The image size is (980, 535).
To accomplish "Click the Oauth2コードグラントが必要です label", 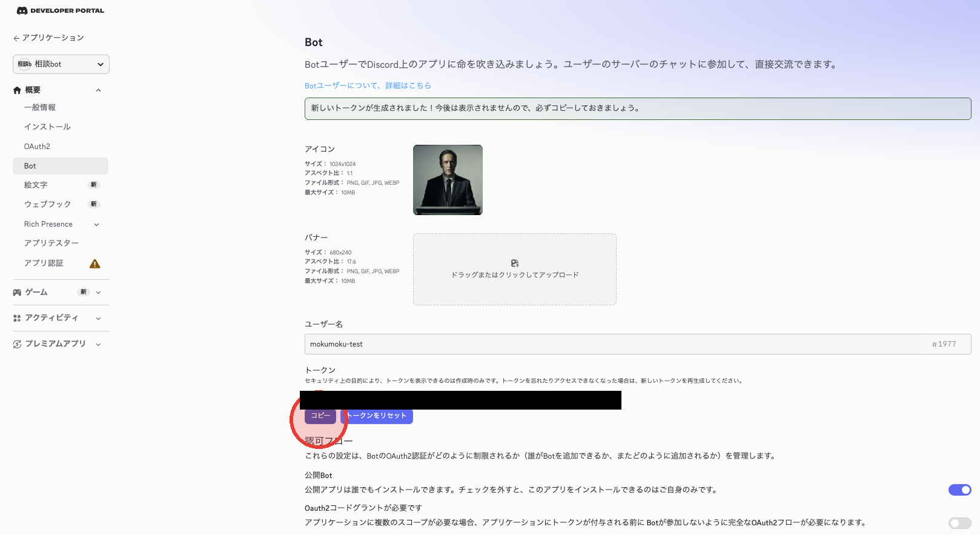I will (363, 508).
